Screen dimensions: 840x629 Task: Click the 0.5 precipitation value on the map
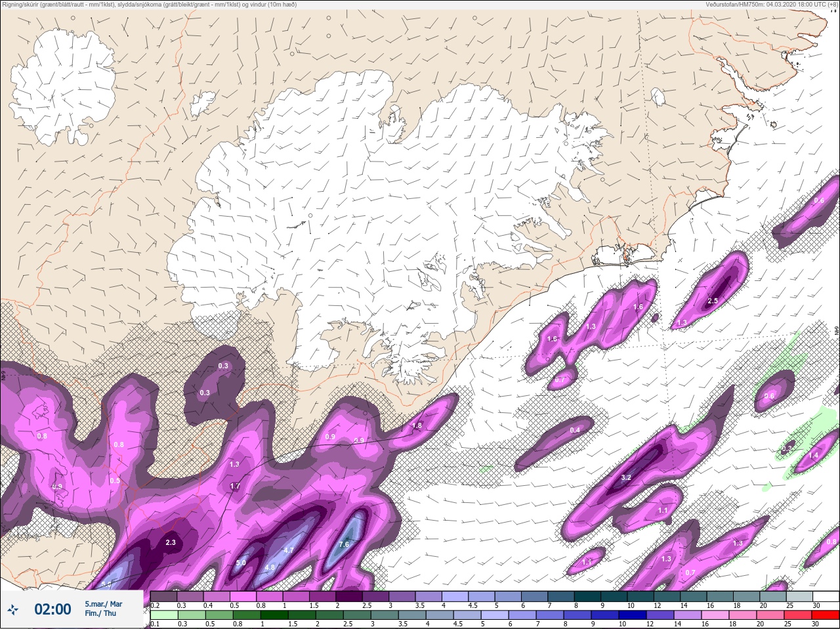(x=115, y=481)
